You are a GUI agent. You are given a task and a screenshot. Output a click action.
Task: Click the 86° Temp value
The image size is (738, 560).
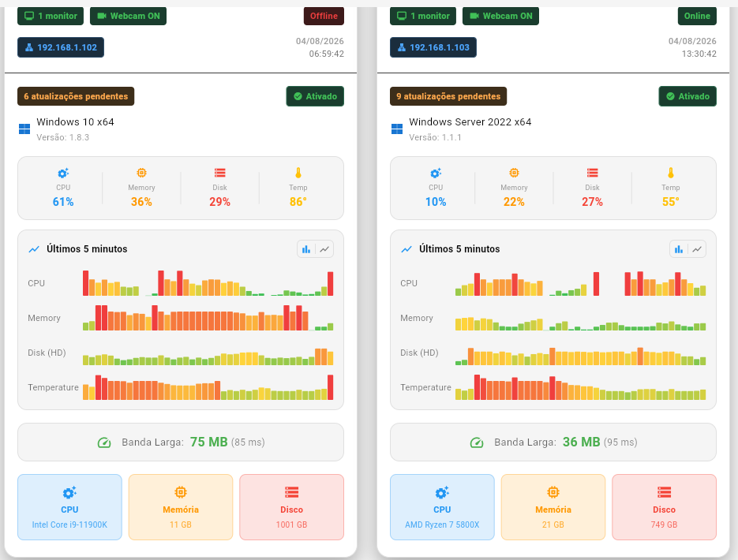pyautogui.click(x=298, y=202)
